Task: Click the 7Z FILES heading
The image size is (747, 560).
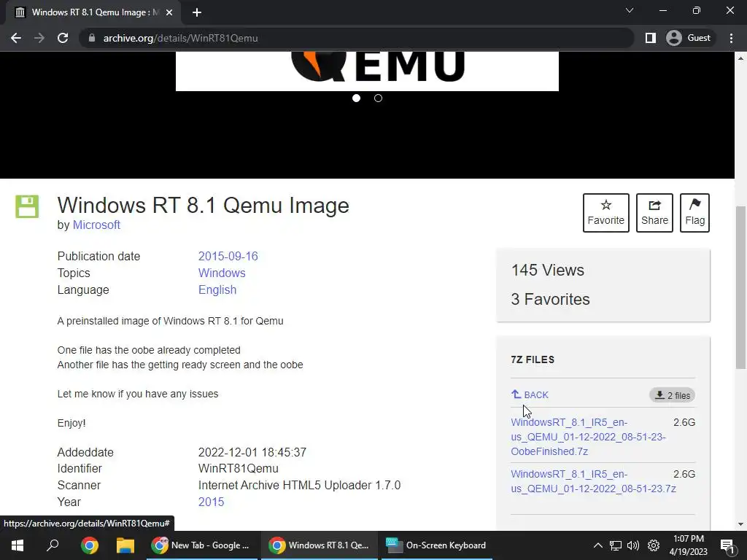Action: (x=533, y=359)
